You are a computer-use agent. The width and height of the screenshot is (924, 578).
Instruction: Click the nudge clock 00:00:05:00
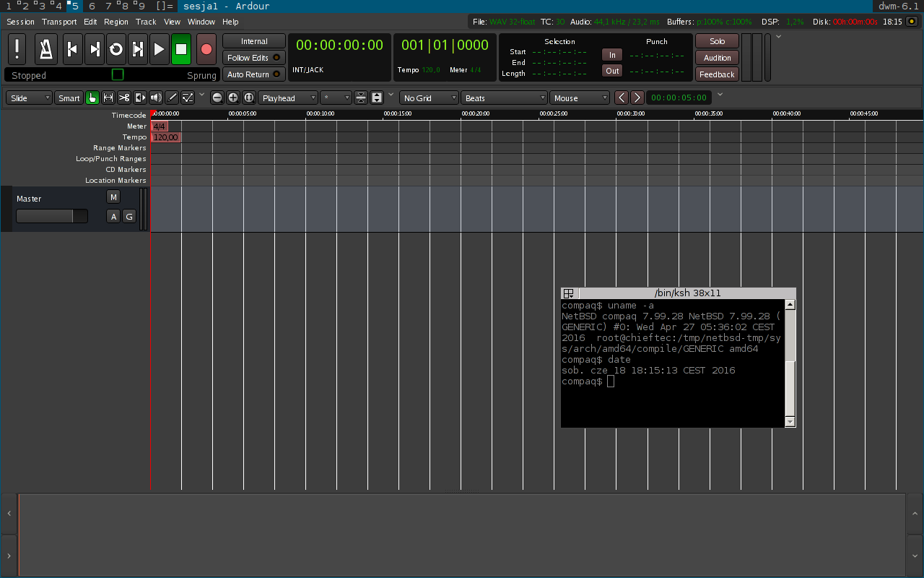[x=678, y=98]
